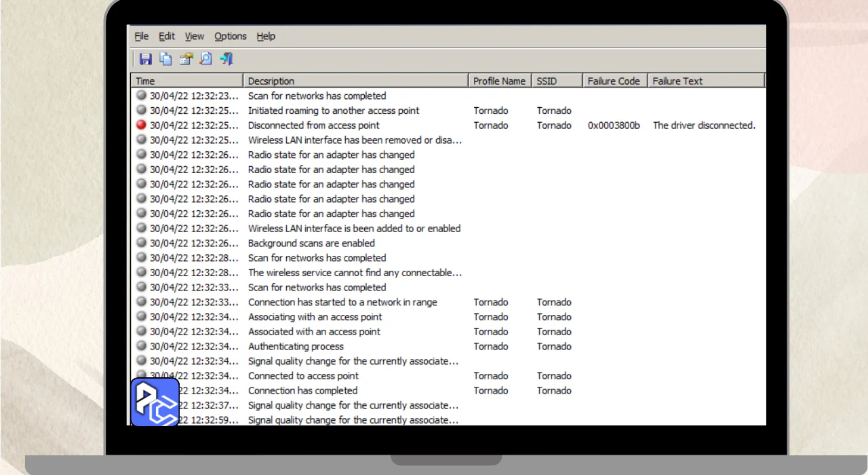The width and height of the screenshot is (868, 475).
Task: Click the Failure Text column header
Action: point(705,81)
